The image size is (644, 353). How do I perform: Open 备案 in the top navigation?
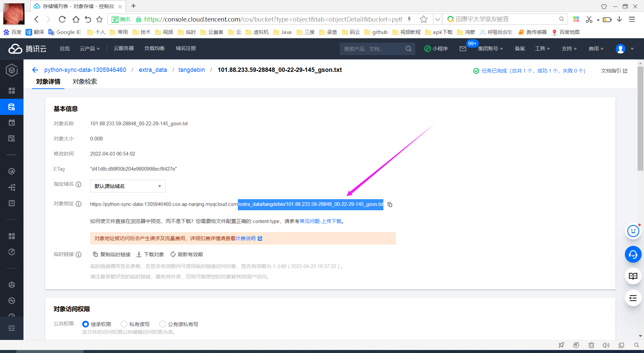pos(520,49)
